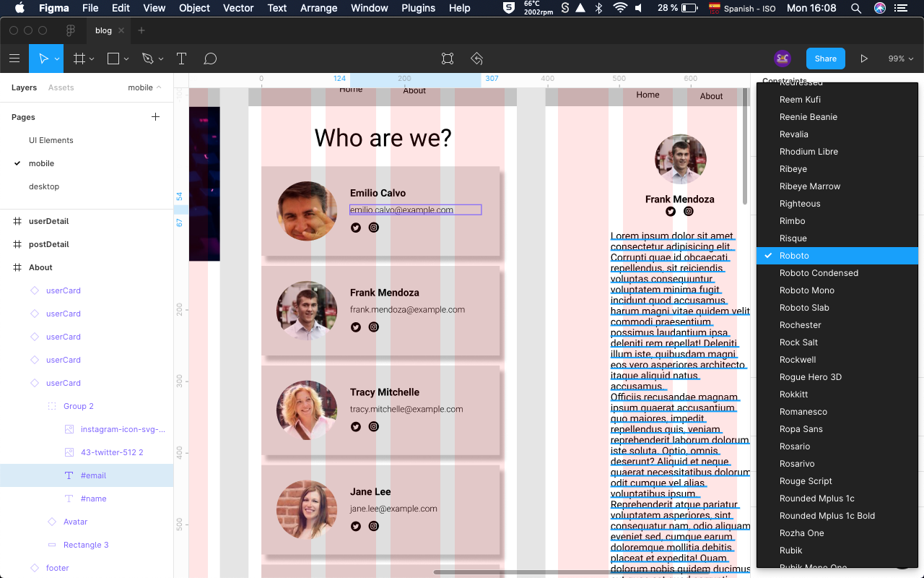Open the Arrange menu

coord(318,8)
